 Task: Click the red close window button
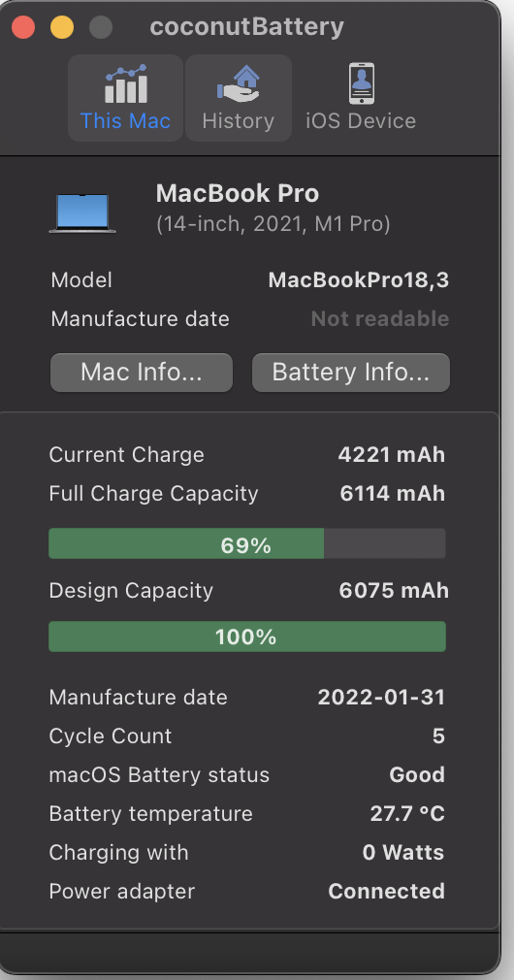[x=23, y=27]
